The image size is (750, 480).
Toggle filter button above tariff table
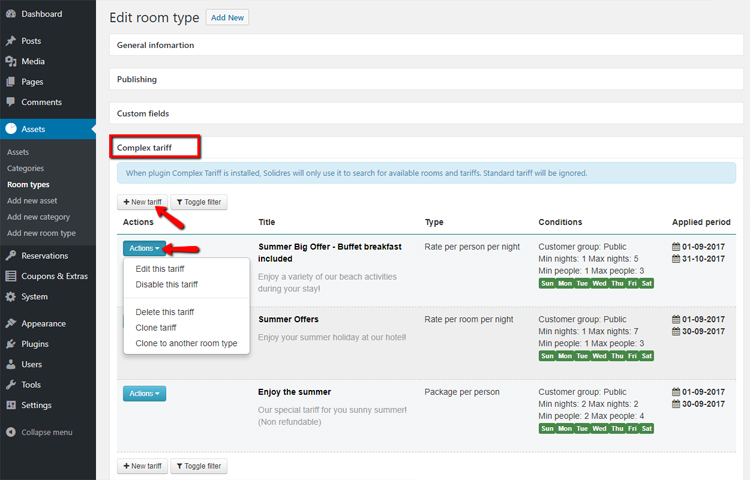(198, 202)
